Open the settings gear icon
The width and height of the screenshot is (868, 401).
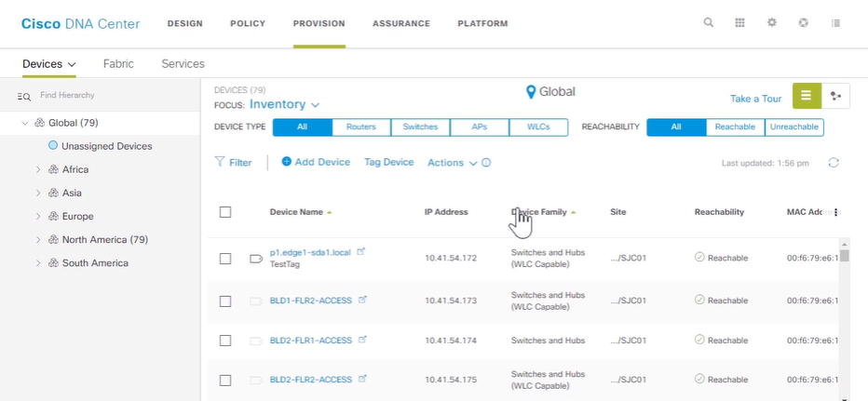click(772, 22)
